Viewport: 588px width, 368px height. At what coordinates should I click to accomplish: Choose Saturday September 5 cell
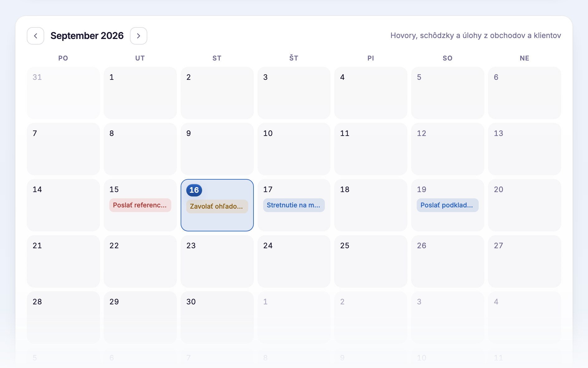(x=448, y=93)
